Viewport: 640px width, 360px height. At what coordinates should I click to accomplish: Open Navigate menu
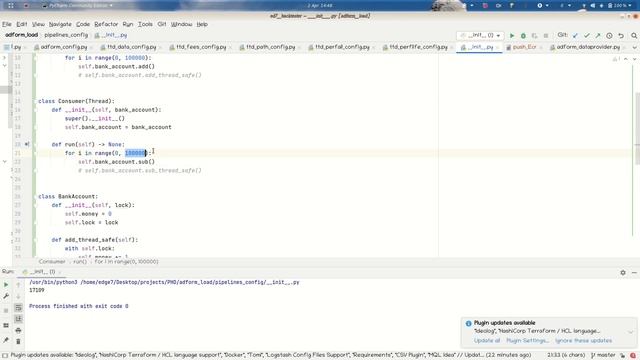60,24
